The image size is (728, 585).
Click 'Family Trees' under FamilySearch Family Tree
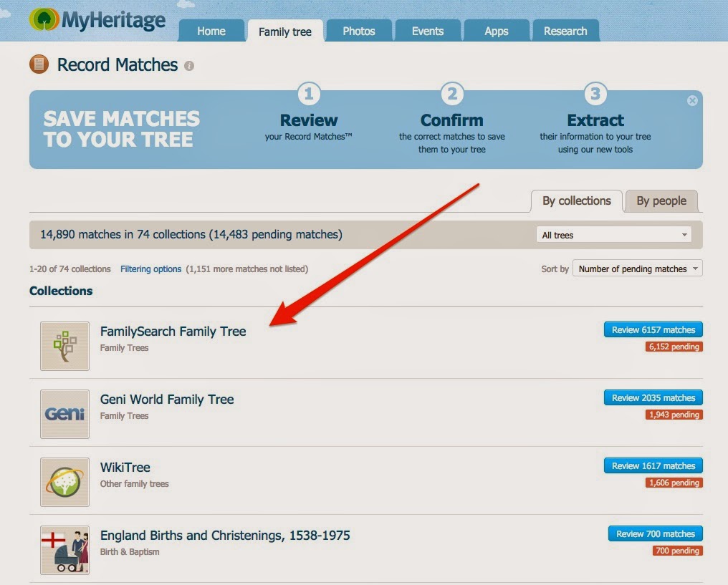point(125,348)
